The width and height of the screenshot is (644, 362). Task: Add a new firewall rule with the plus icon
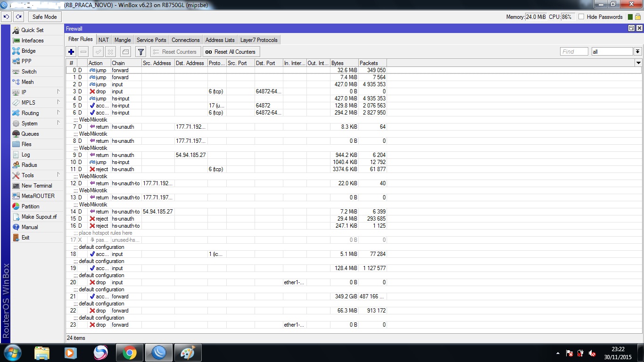pos(71,52)
